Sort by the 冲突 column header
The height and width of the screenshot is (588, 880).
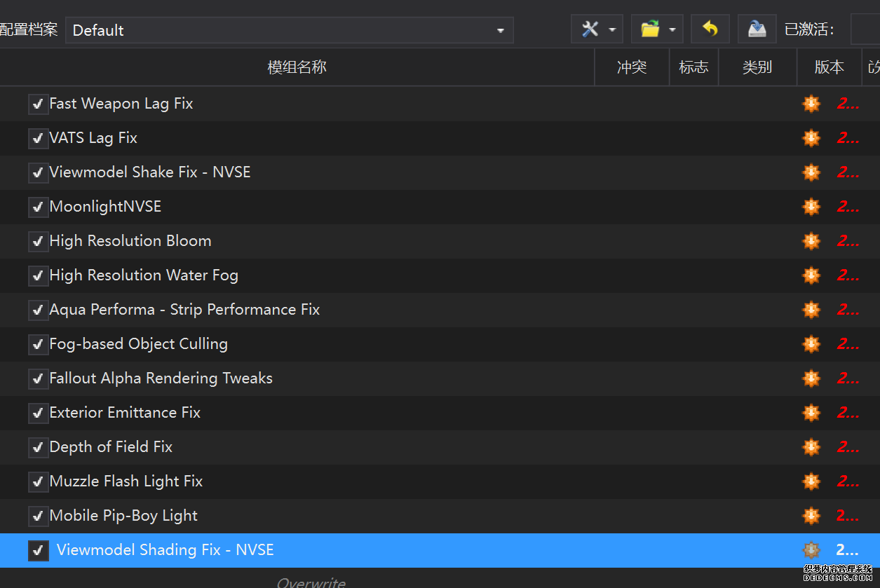tap(632, 67)
